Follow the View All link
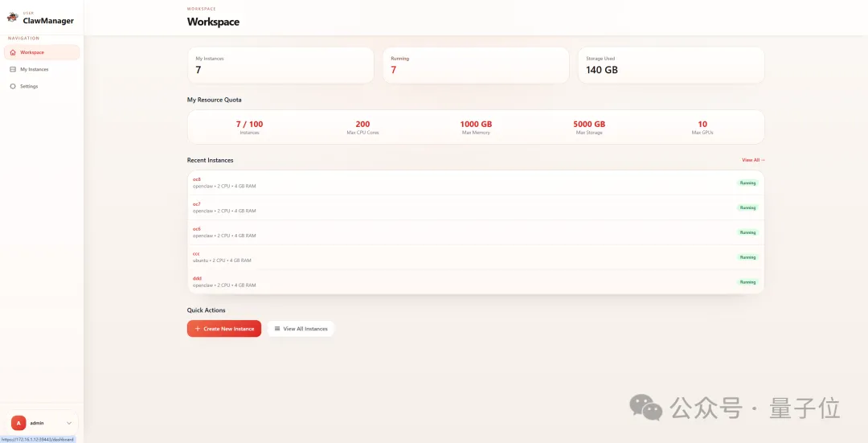Image resolution: width=868 pixels, height=443 pixels. coord(753,160)
